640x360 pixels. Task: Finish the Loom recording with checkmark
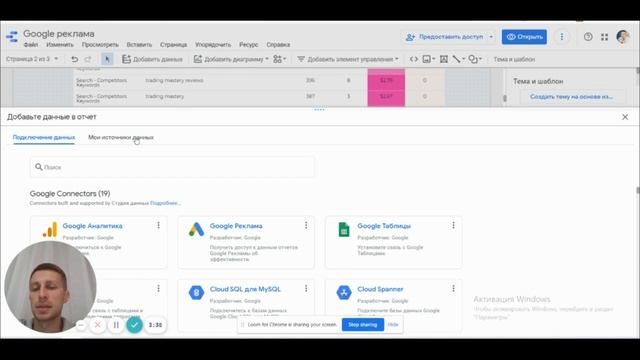click(134, 325)
